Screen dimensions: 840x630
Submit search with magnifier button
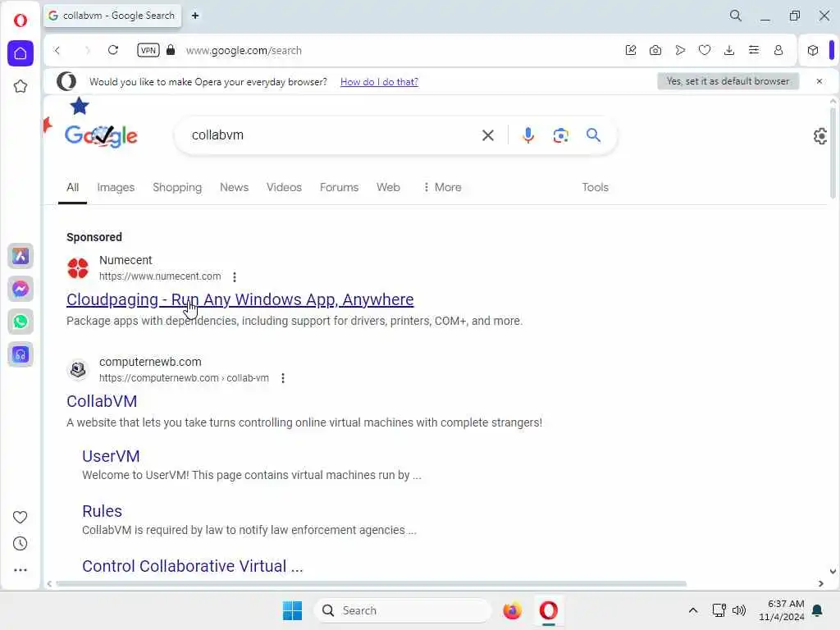point(593,135)
